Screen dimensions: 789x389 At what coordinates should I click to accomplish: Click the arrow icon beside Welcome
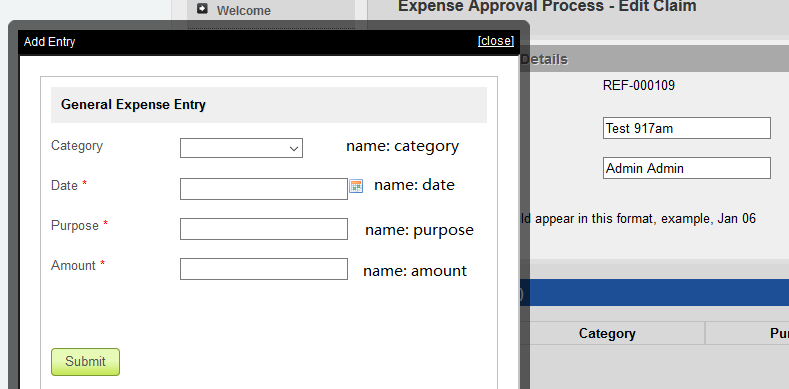[x=202, y=9]
